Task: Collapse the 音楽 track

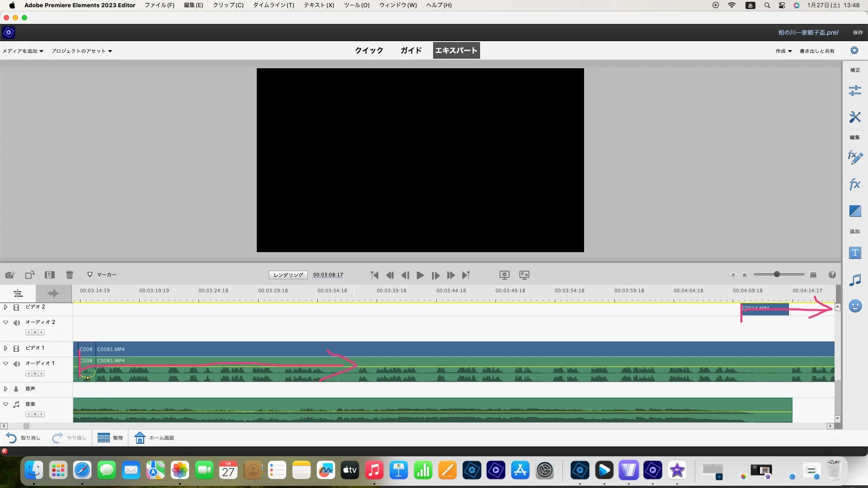Action: pyautogui.click(x=5, y=404)
